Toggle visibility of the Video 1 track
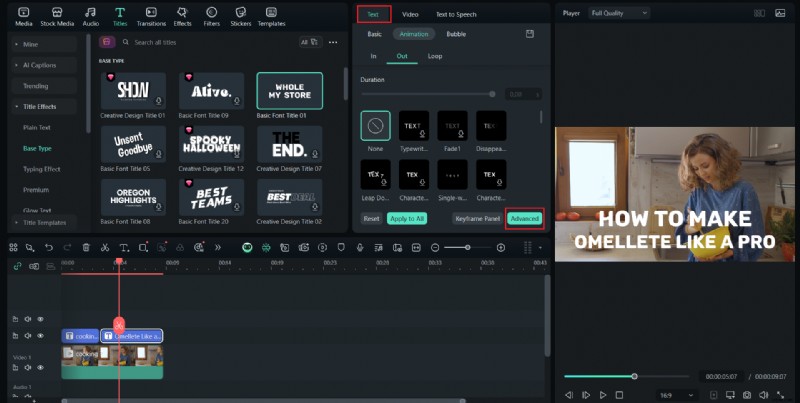Screen dimensions: 800x403 coord(40,367)
